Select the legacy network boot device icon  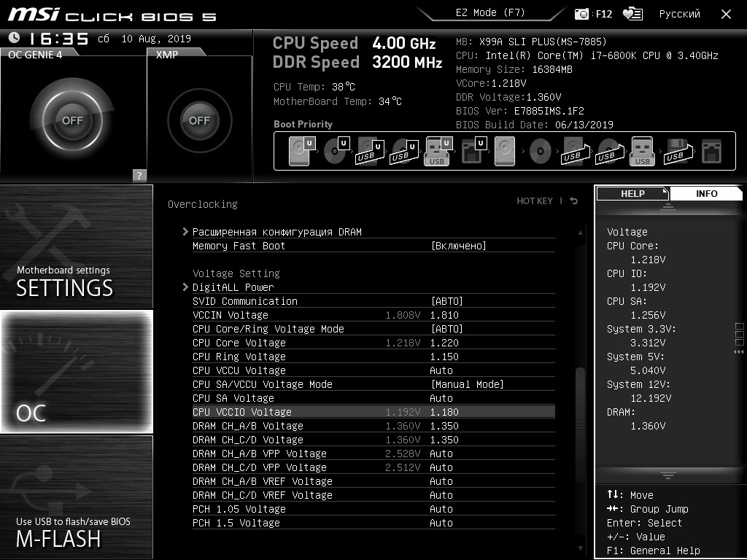pyautogui.click(x=712, y=152)
